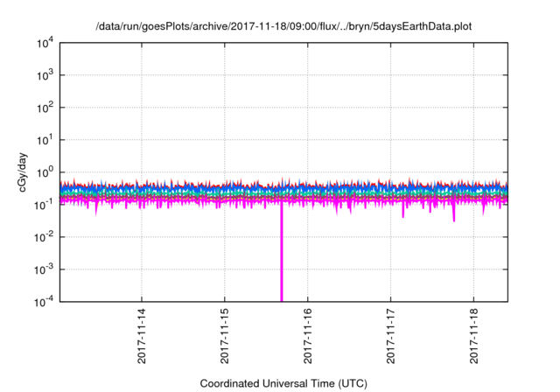Viewport: 560px width, 392px height.
Task: Click the 'cGy/day' y-axis title
Action: (22, 172)
